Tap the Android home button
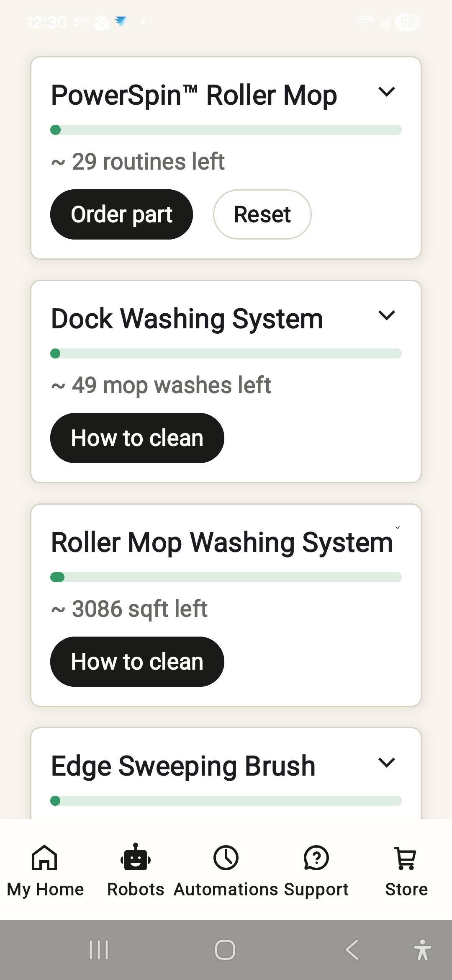452x980 pixels. click(x=225, y=950)
